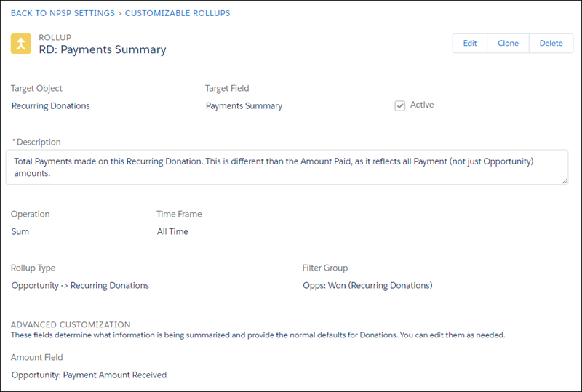Clone the RD: Payments Summary rollup
The width and height of the screenshot is (582, 392).
point(508,43)
